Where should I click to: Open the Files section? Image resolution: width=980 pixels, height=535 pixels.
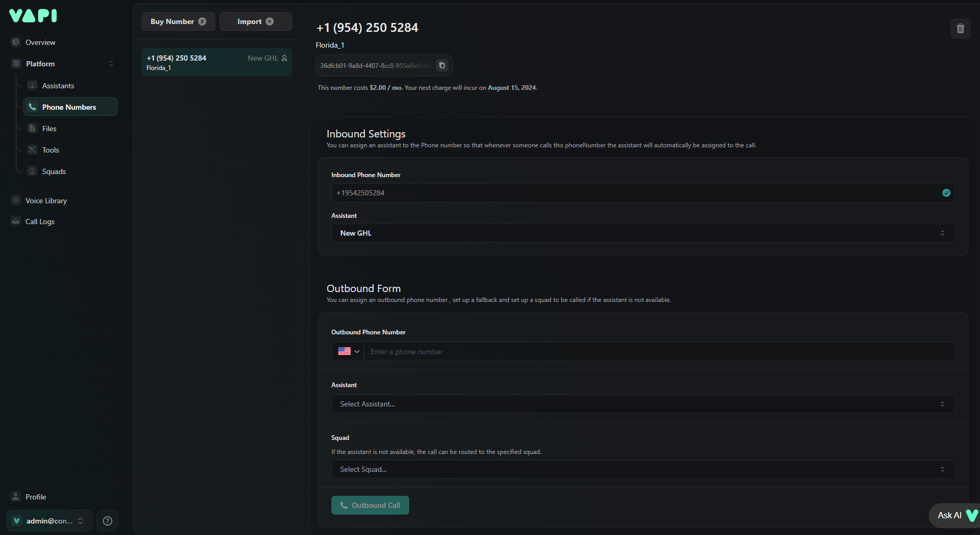(49, 129)
